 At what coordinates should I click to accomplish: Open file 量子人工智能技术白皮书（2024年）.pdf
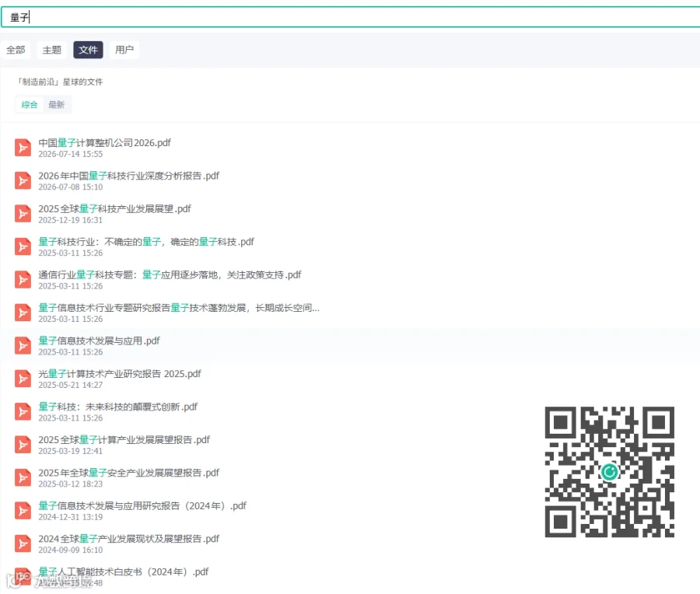(123, 572)
